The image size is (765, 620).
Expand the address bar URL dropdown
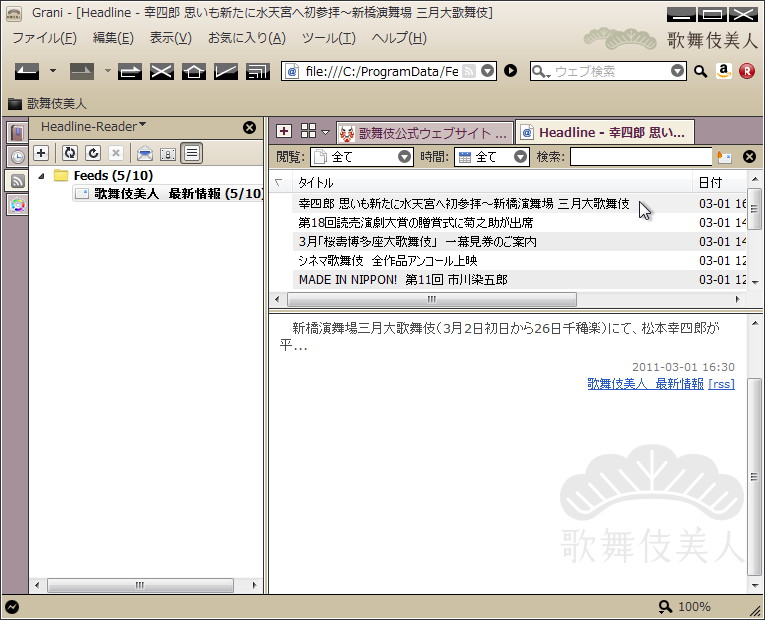487,71
